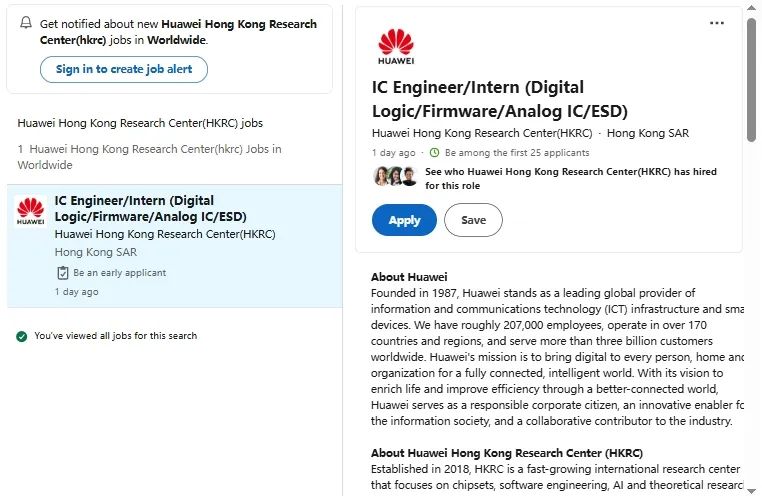Click the green checkmark viewed-all-jobs icon
Screen dimensions: 762x496
coord(21,336)
